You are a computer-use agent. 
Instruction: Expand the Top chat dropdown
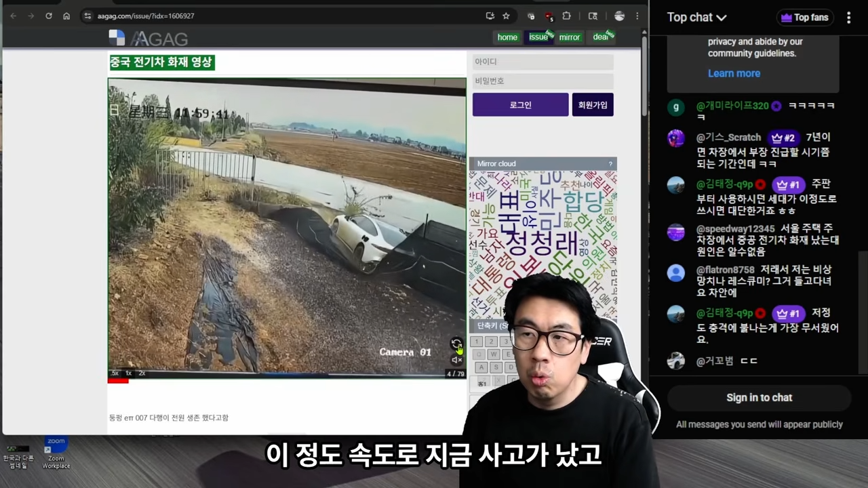pos(696,18)
